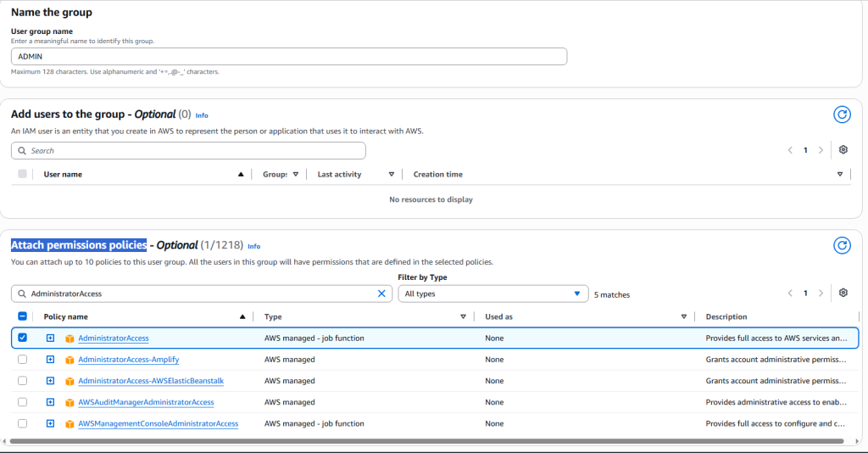Sort users by User name arrow

[241, 175]
